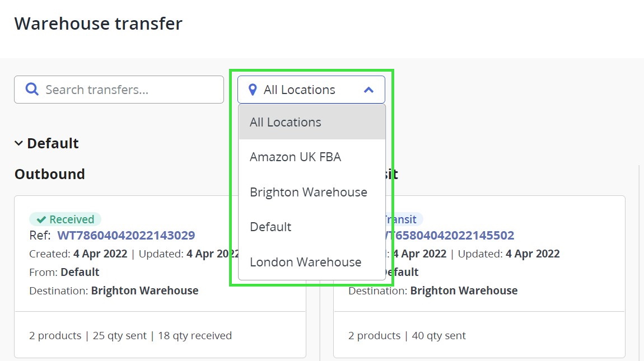Click the 40 qty sent summary row
The width and height of the screenshot is (644, 361).
tap(407, 336)
